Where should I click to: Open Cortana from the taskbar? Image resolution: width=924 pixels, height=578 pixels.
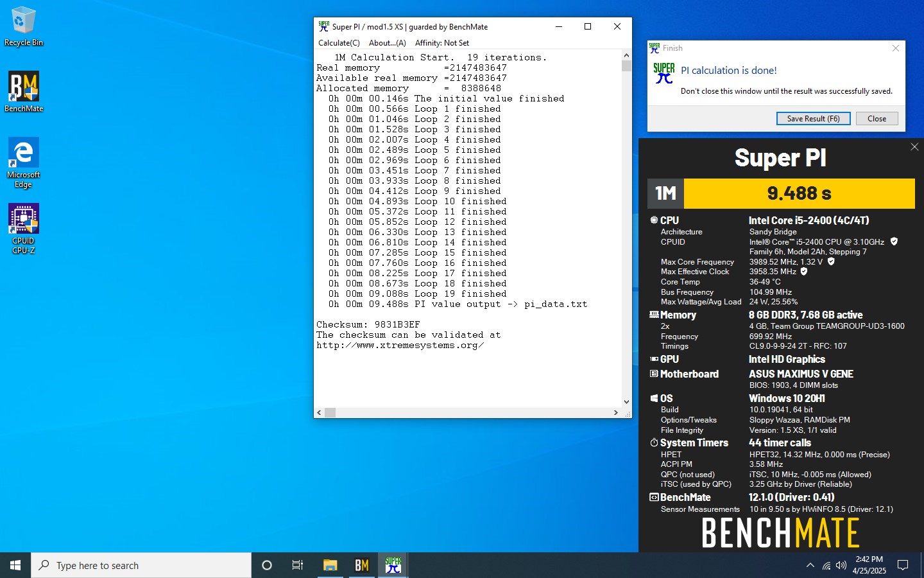(x=267, y=565)
